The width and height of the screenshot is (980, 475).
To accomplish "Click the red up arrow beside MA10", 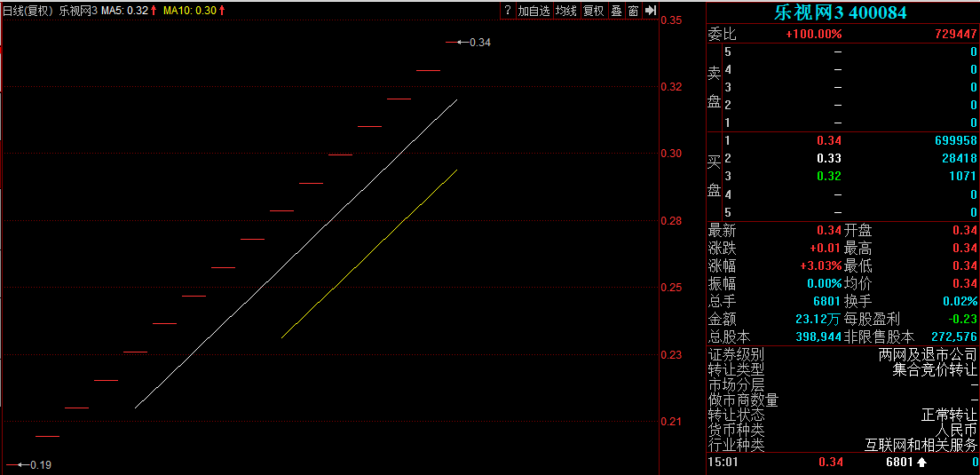I will (x=222, y=10).
